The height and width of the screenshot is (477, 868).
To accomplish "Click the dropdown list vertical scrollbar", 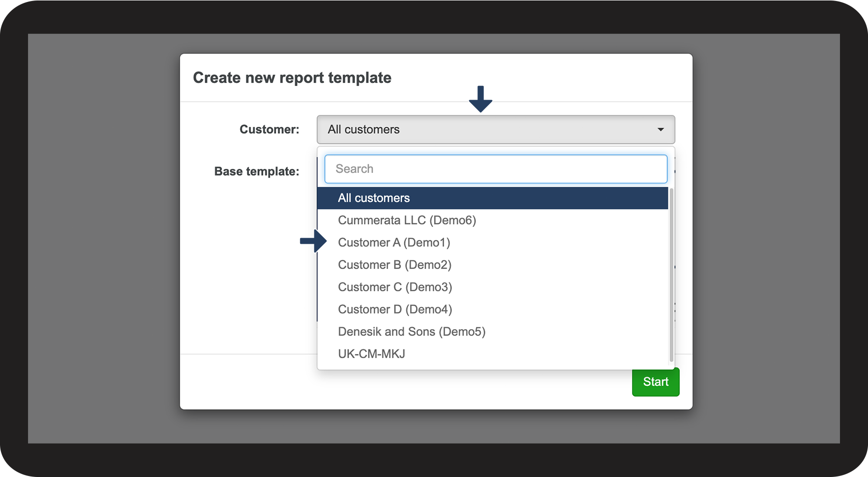I will coord(671,275).
